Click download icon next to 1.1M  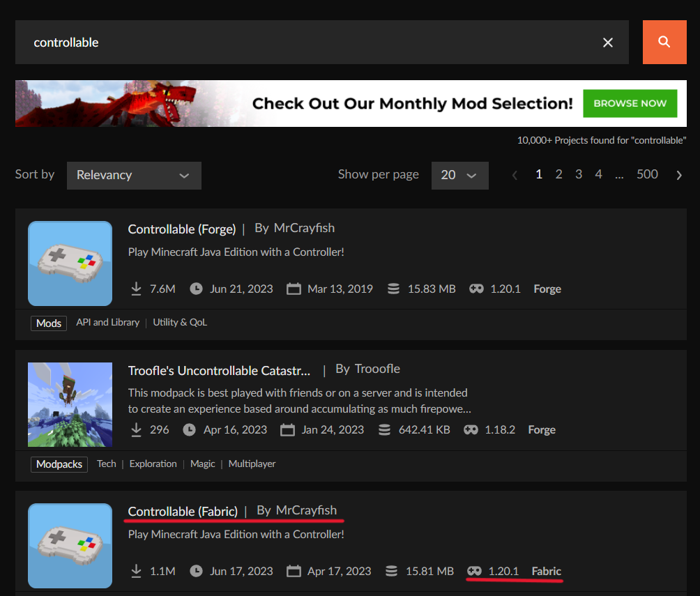136,571
